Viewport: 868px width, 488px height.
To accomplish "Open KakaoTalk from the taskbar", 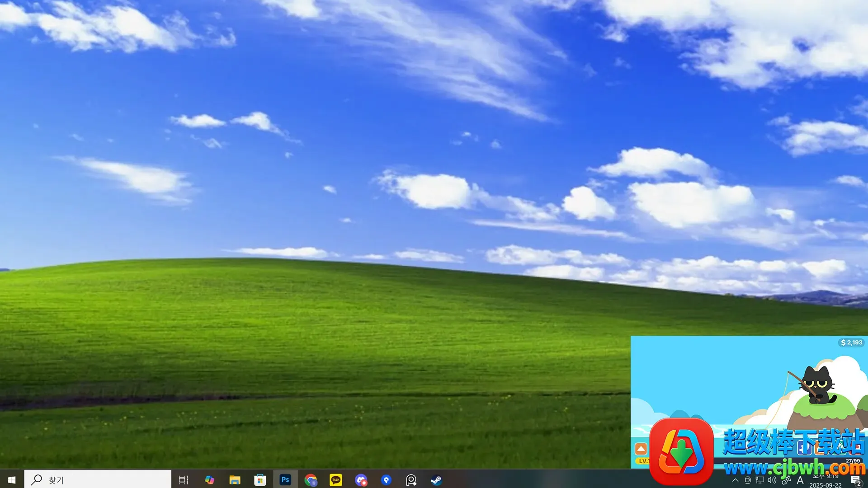I will tap(336, 480).
